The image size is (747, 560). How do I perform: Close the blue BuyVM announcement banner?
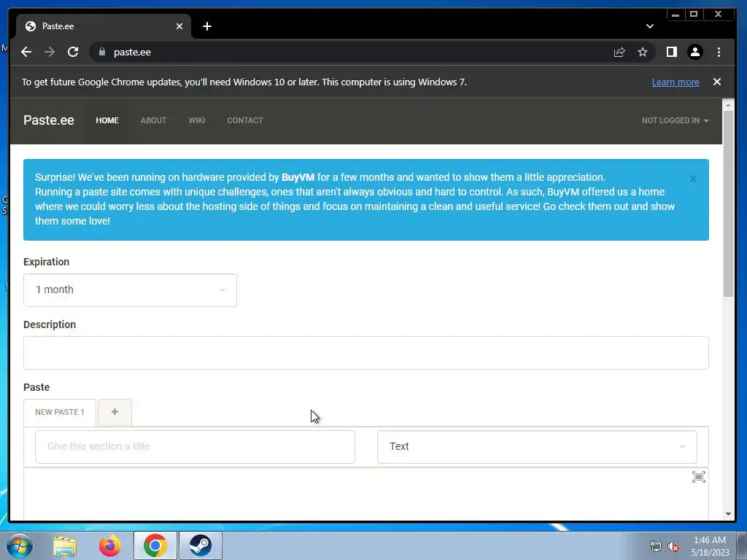[693, 179]
